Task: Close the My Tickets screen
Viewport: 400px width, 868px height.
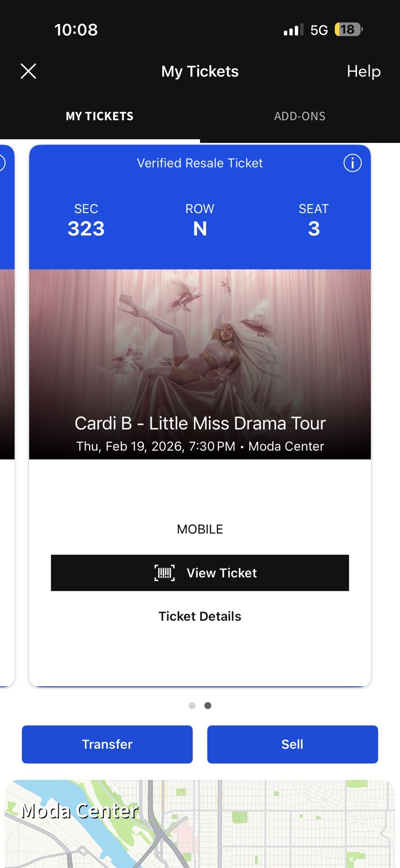Action: click(29, 71)
